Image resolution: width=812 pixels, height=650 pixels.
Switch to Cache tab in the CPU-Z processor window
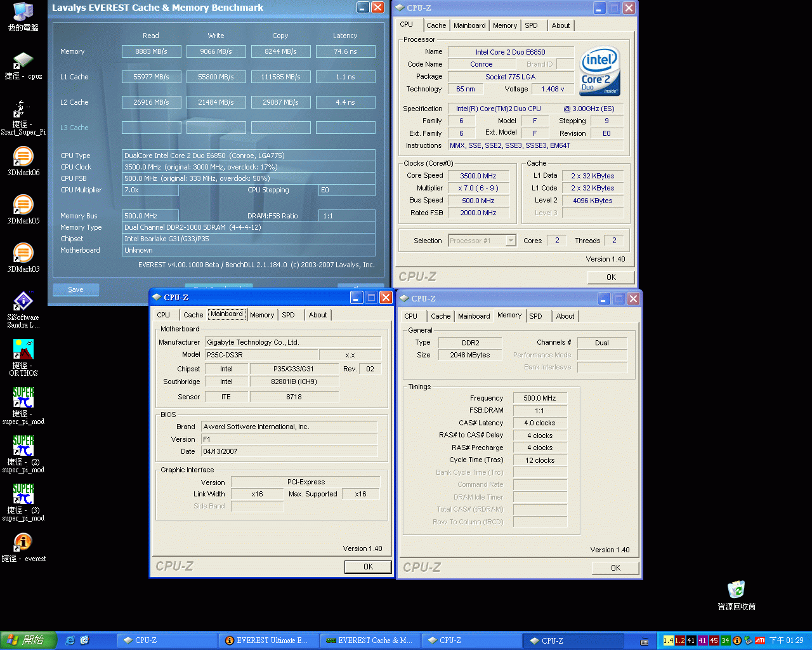[436, 25]
